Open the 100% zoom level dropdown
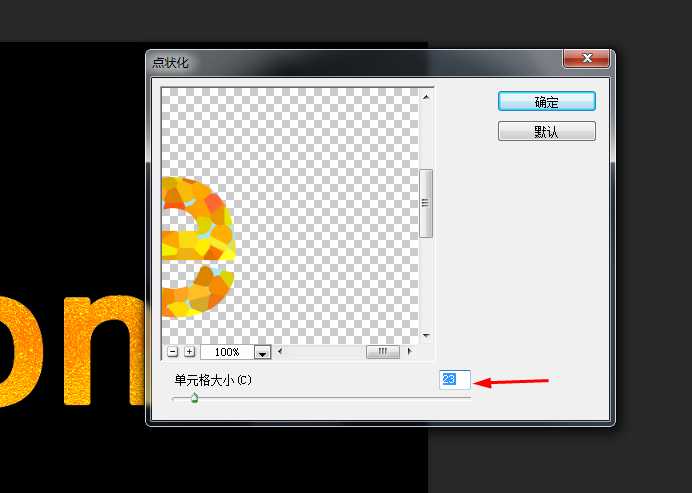 click(x=263, y=353)
